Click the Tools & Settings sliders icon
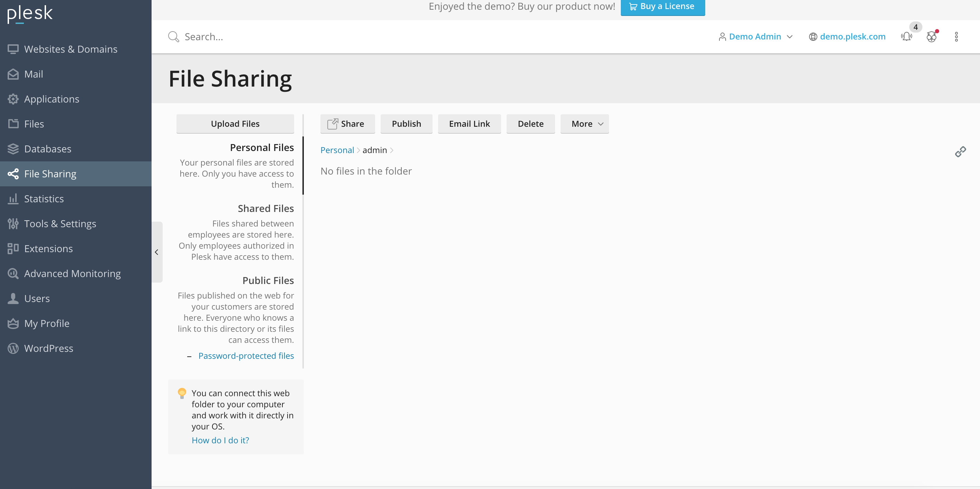Image resolution: width=980 pixels, height=489 pixels. pyautogui.click(x=13, y=224)
